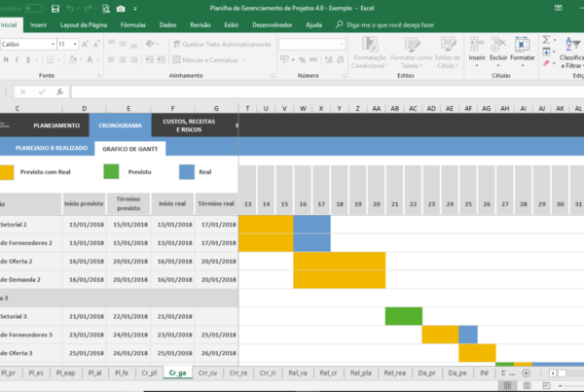Screen dimensions: 584x392
Task: Click inside the formula bar
Action: (328, 91)
